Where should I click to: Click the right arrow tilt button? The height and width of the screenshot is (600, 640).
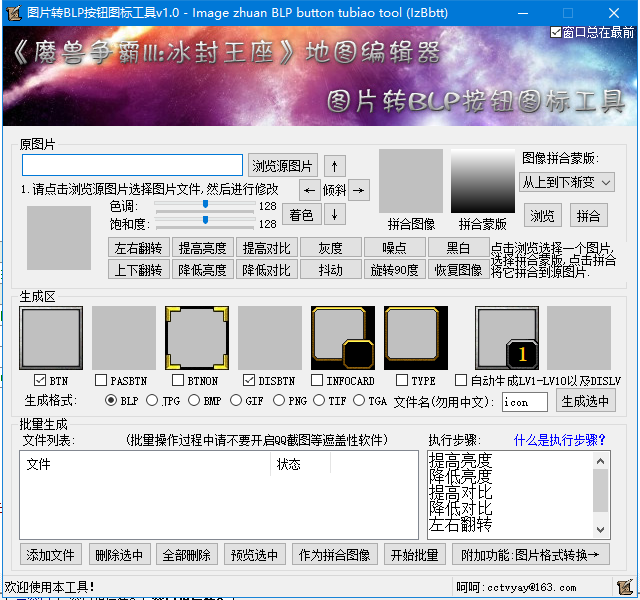tap(359, 190)
